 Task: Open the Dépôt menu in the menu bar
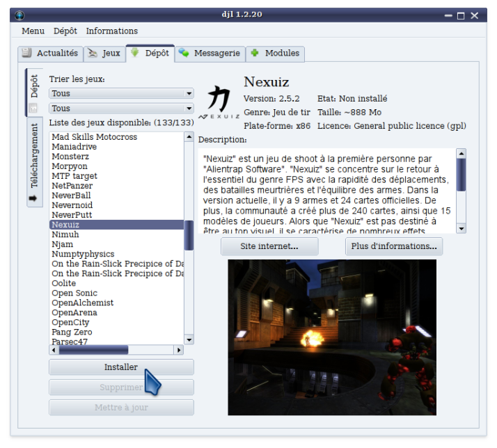pyautogui.click(x=65, y=31)
